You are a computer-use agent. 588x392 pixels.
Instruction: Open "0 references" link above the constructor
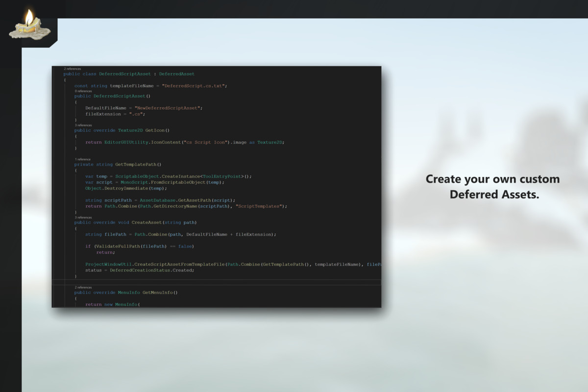click(83, 91)
